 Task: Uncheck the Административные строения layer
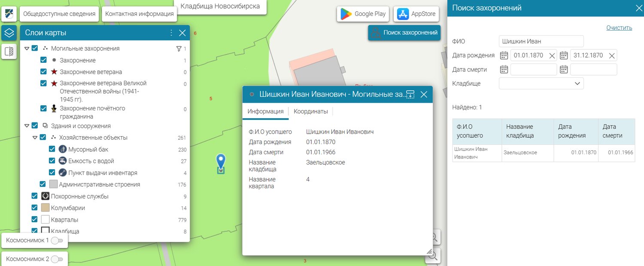tap(43, 184)
